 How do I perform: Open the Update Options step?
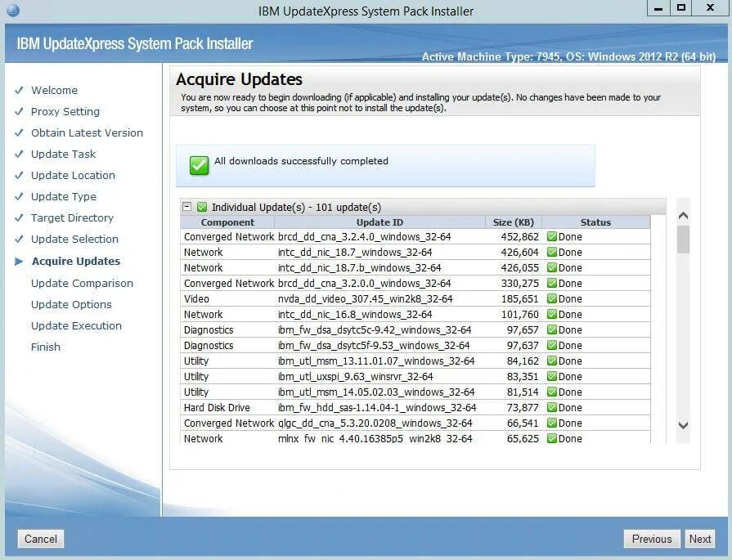pos(71,304)
